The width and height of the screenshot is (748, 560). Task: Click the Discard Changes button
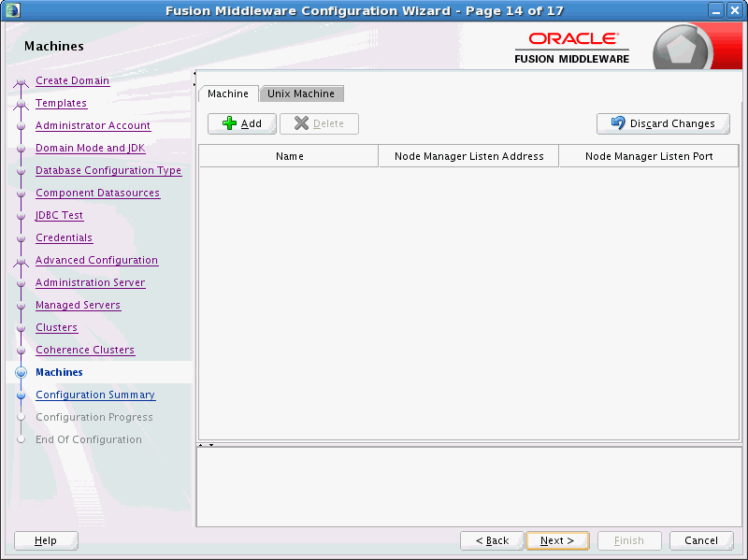click(x=663, y=123)
